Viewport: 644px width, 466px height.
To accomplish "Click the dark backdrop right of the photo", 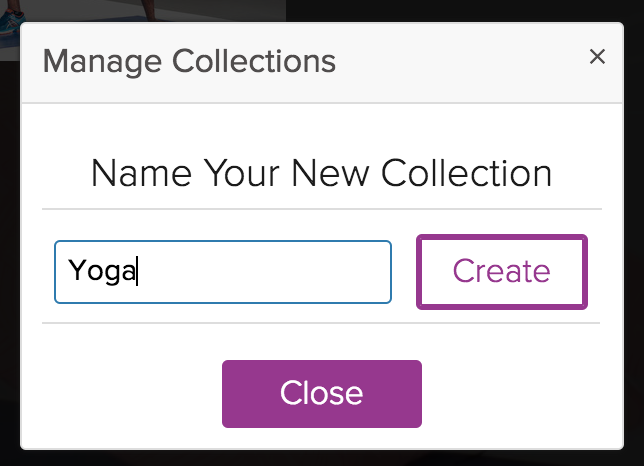I will [464, 10].
